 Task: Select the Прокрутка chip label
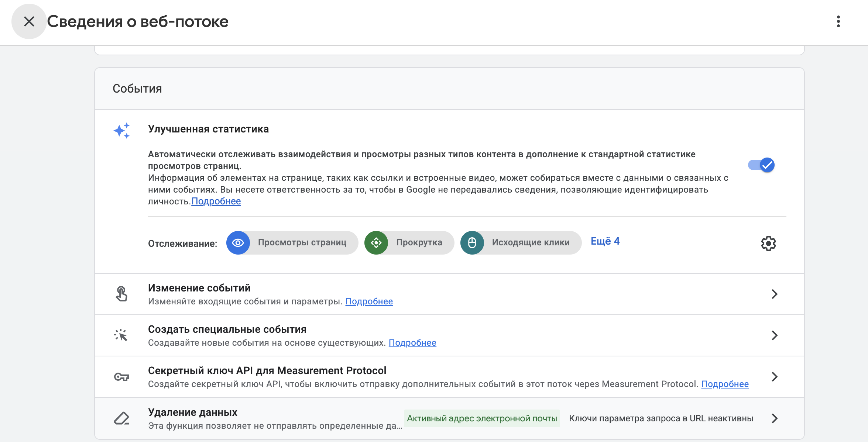(419, 242)
